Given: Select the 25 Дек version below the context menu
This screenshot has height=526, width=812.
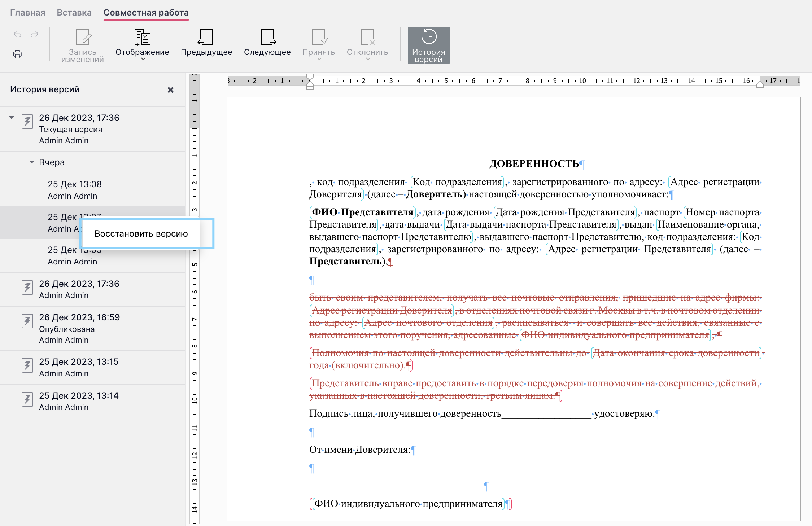Looking at the screenshot, I should (93, 257).
